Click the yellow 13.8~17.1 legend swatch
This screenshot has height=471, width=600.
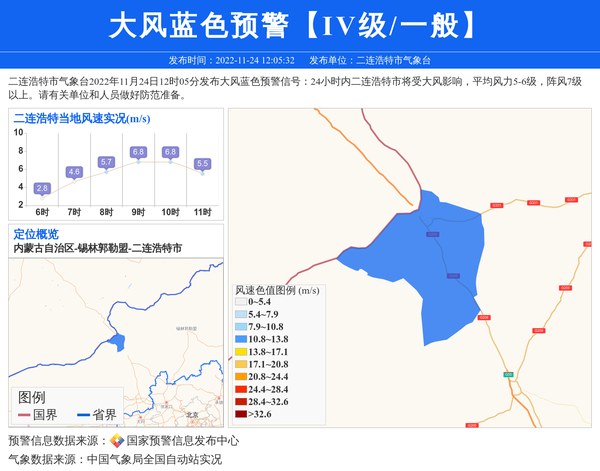(240, 352)
